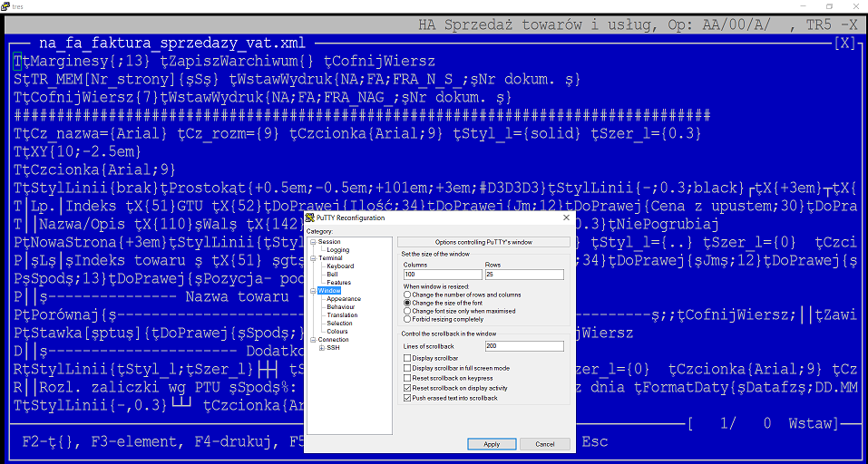Image resolution: width=868 pixels, height=464 pixels.
Task: Collapse the Connection tree node
Action: [313, 340]
